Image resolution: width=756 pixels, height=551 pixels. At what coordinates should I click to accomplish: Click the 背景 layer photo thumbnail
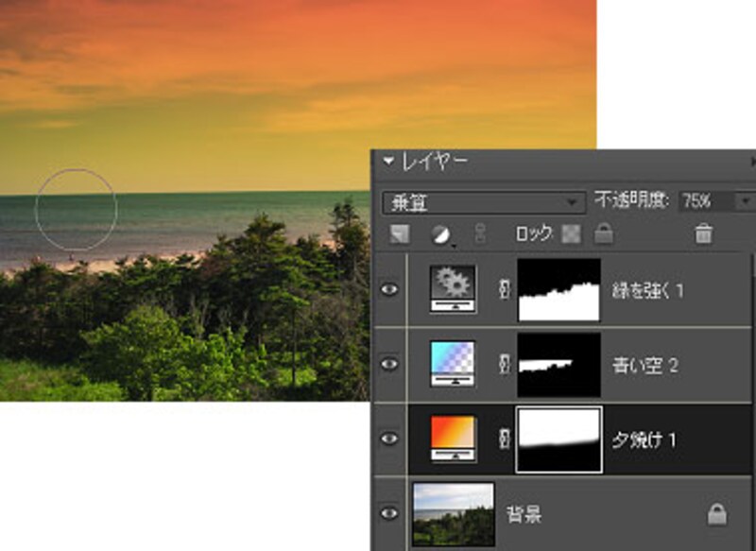[454, 514]
